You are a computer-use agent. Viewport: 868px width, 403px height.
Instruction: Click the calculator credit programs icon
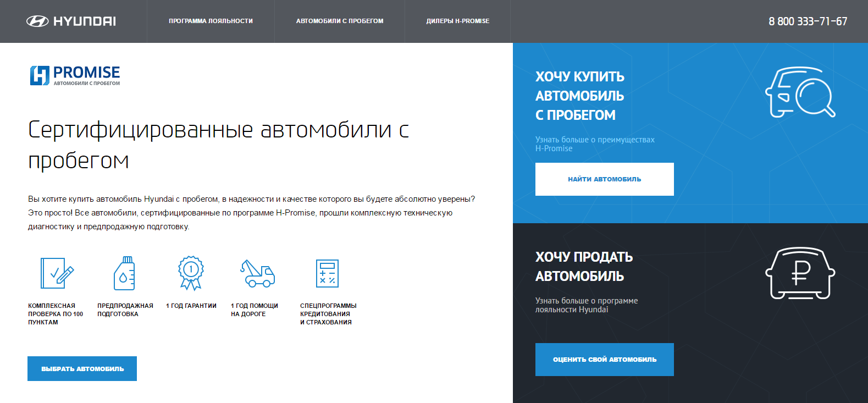pyautogui.click(x=327, y=273)
